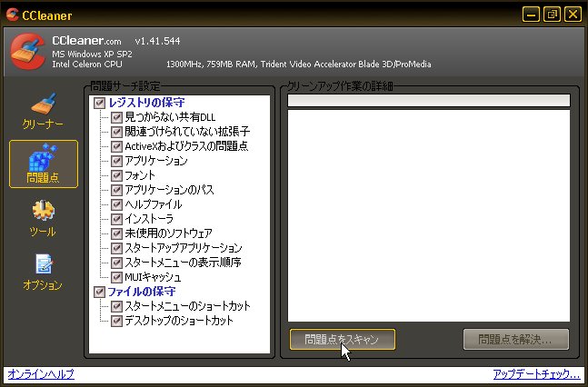Select the MUIキャッシュ label

click(153, 277)
